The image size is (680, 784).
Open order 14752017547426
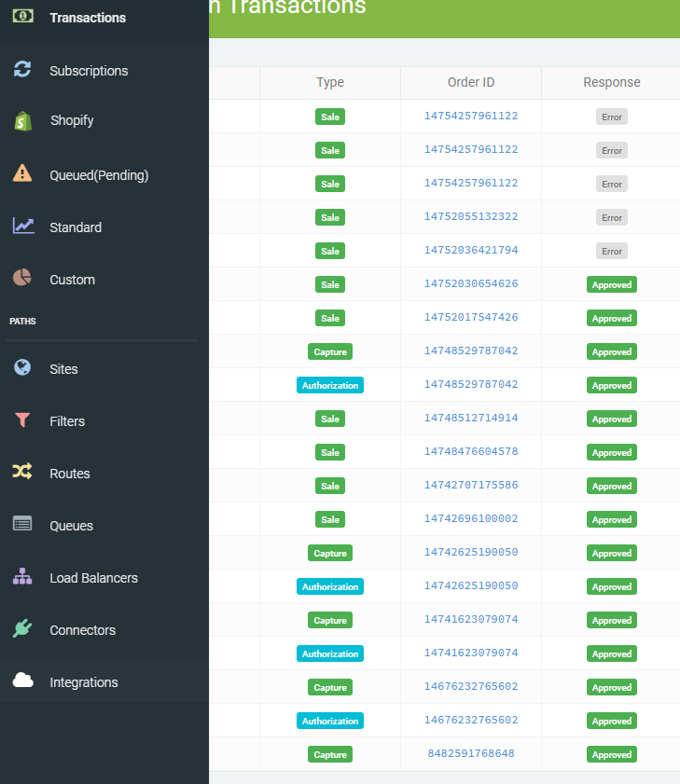click(471, 317)
